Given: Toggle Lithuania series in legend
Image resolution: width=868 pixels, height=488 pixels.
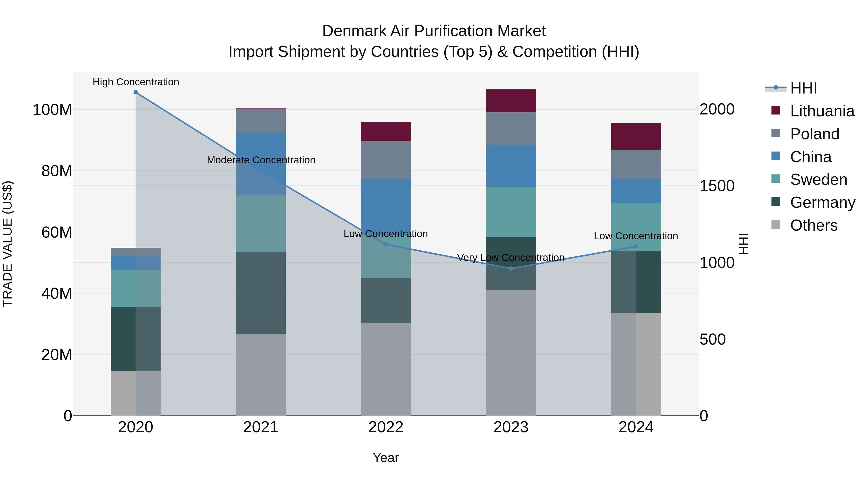Looking at the screenshot, I should tap(813, 111).
